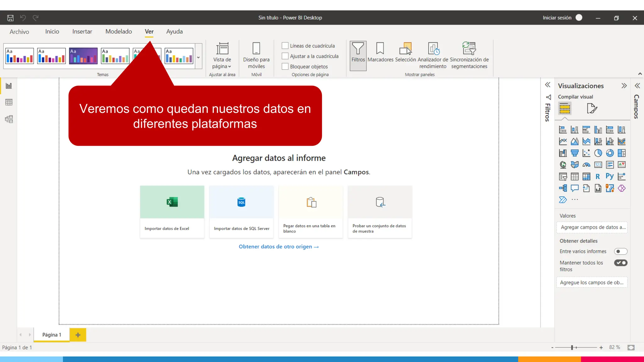Select the gauge visual
The height and width of the screenshot is (362, 644).
point(586,165)
